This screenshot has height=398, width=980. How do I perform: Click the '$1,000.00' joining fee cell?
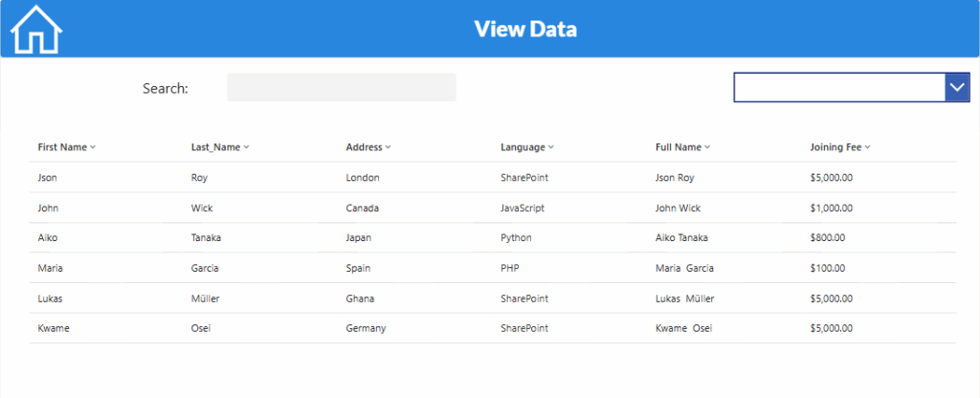[832, 208]
